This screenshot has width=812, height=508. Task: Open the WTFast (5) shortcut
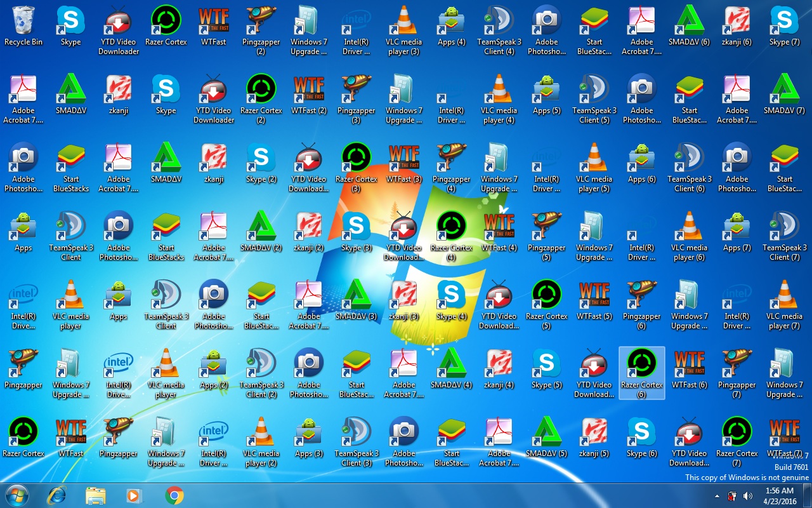(594, 301)
